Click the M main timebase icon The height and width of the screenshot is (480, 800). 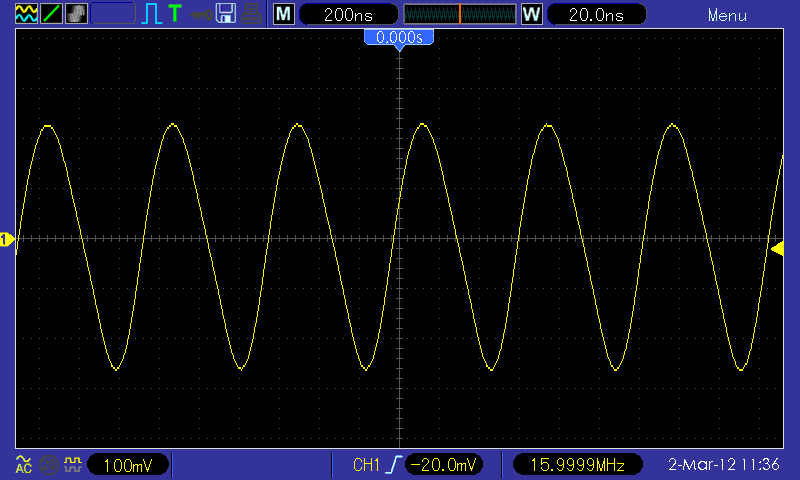[x=284, y=14]
